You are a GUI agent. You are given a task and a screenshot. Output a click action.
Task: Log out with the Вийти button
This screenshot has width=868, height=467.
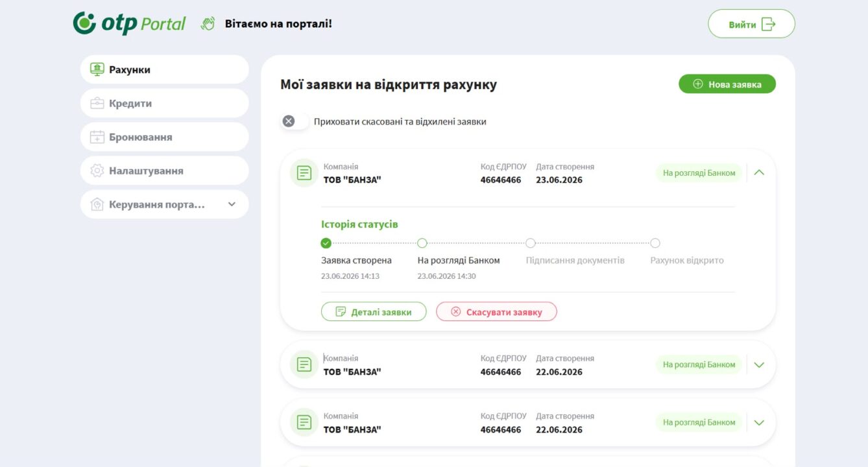[x=751, y=24]
